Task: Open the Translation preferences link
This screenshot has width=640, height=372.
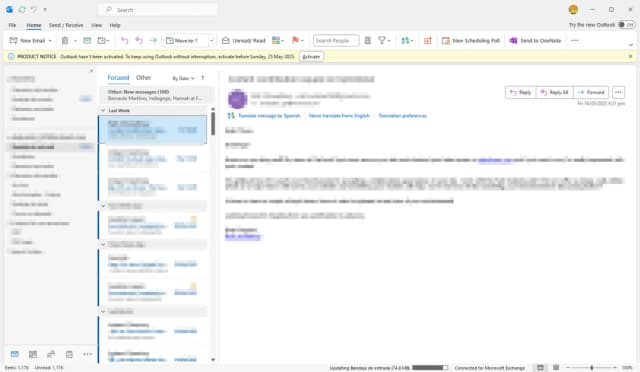Action: click(x=402, y=116)
